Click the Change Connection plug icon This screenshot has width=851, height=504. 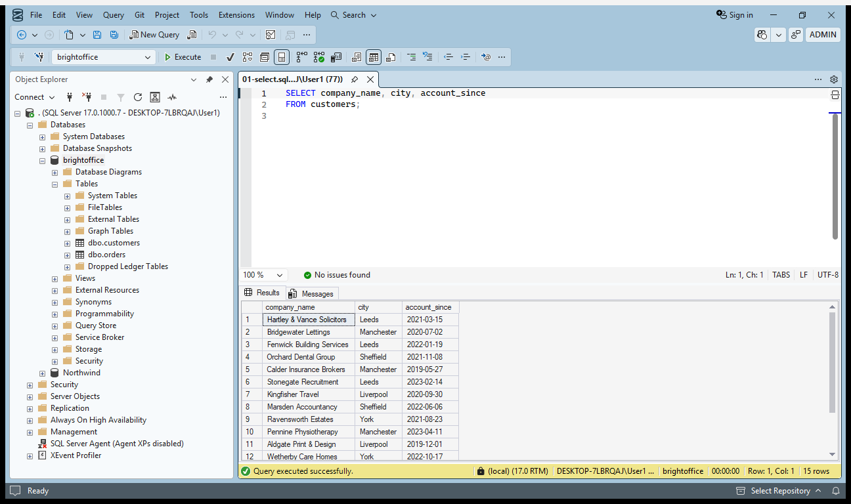click(39, 57)
